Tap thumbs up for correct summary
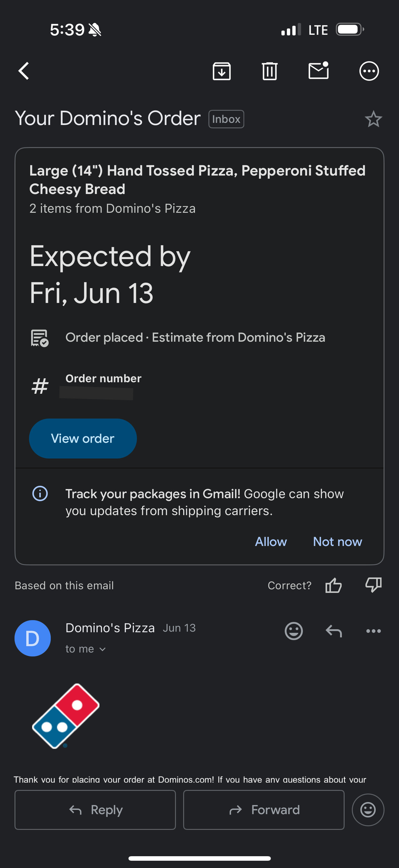The image size is (399, 868). click(333, 585)
